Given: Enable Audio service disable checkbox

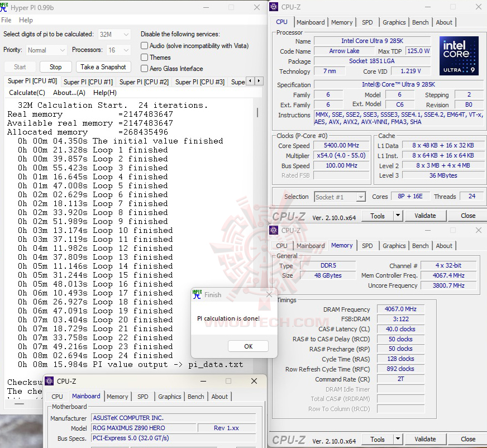Looking at the screenshot, I should click(144, 46).
